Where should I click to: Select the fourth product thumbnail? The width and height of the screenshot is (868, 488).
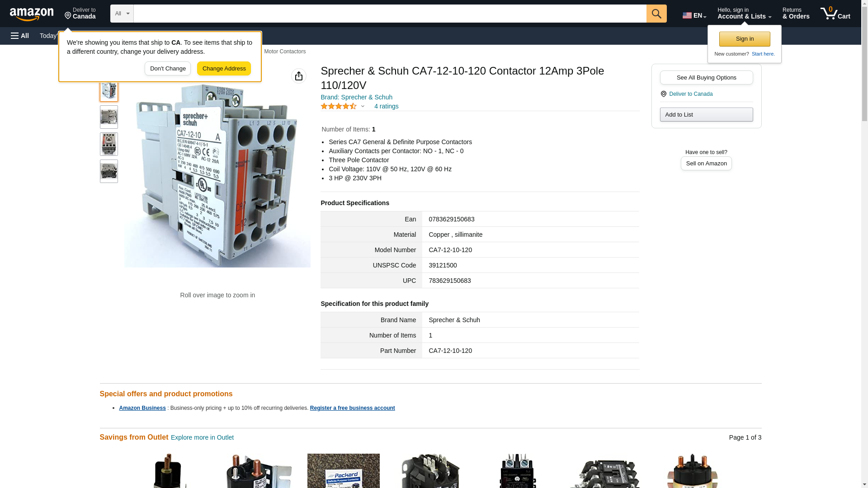109,171
